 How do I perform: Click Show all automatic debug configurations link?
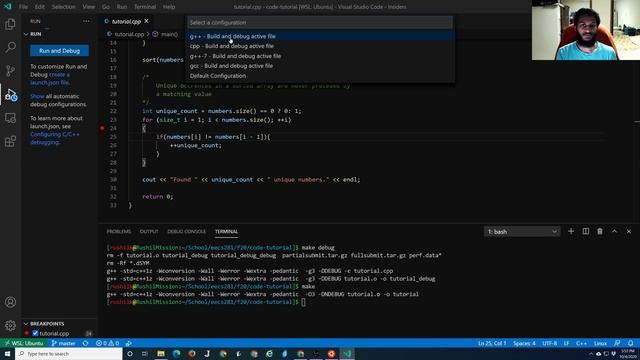(x=37, y=96)
